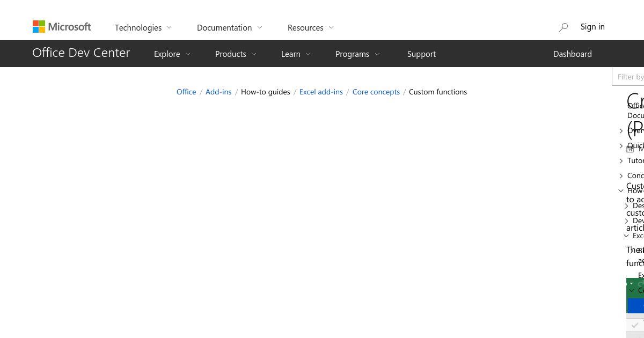Screen dimensions: 644x338
Task: Open the Dashboard link
Action: click(573, 54)
